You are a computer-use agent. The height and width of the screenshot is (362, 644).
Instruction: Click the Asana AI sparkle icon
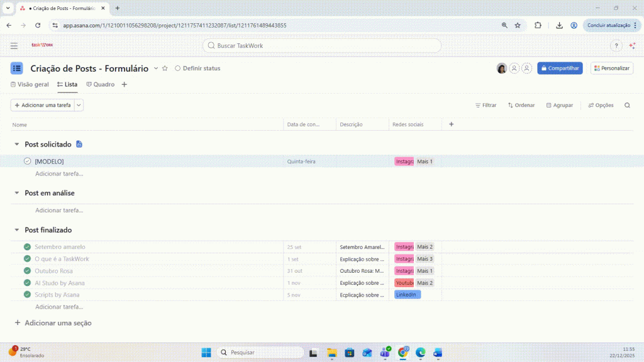coord(632,46)
